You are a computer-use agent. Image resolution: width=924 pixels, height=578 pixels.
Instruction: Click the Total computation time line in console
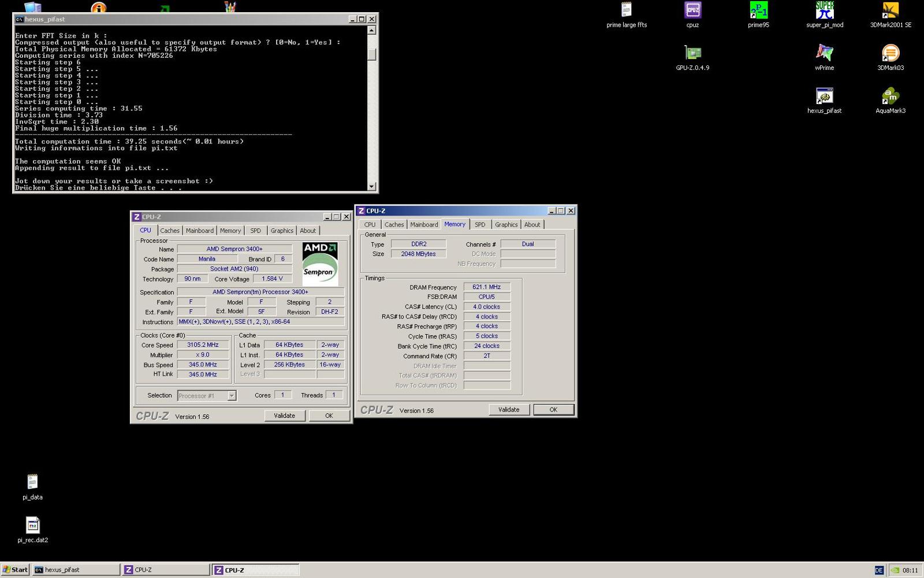pos(129,142)
